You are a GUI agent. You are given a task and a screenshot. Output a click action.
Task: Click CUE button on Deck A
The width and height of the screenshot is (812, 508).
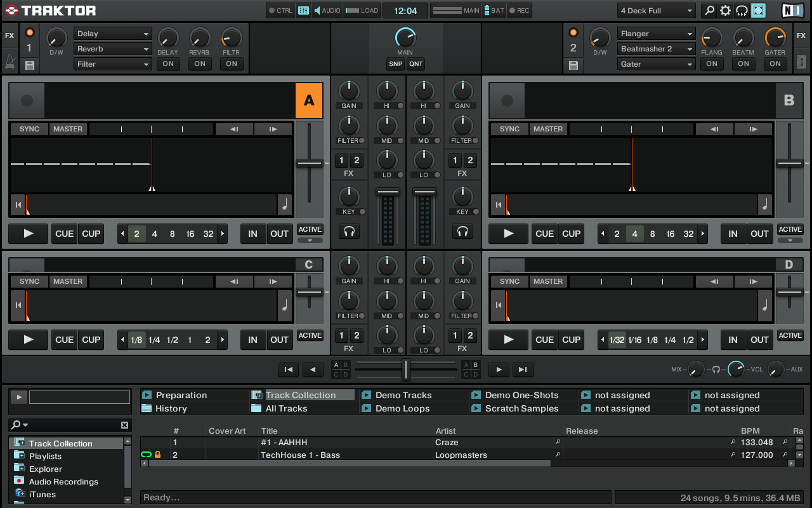64,234
